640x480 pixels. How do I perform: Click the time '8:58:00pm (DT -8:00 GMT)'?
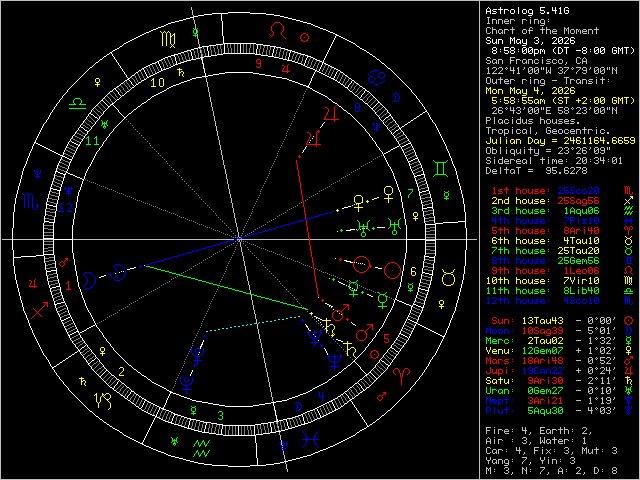click(563, 51)
